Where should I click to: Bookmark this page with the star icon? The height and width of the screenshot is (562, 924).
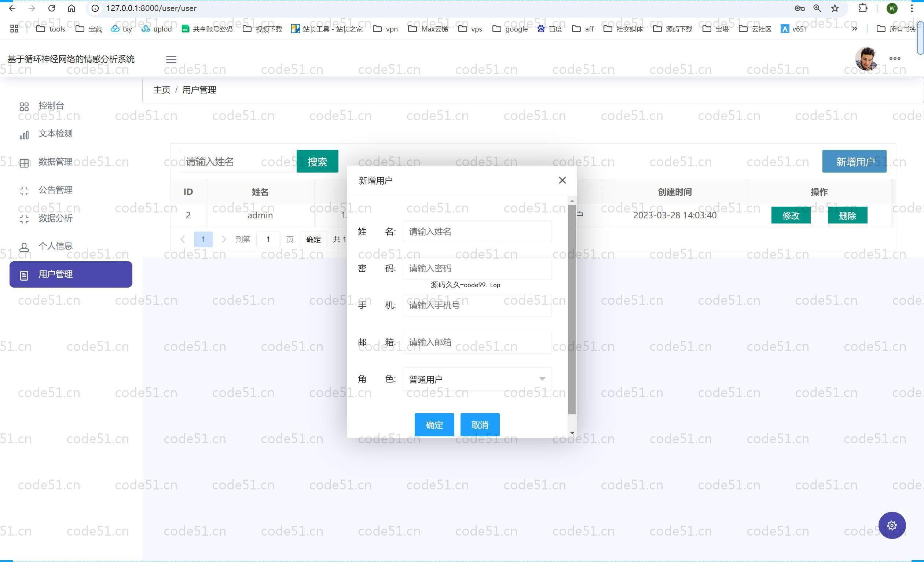click(x=835, y=8)
